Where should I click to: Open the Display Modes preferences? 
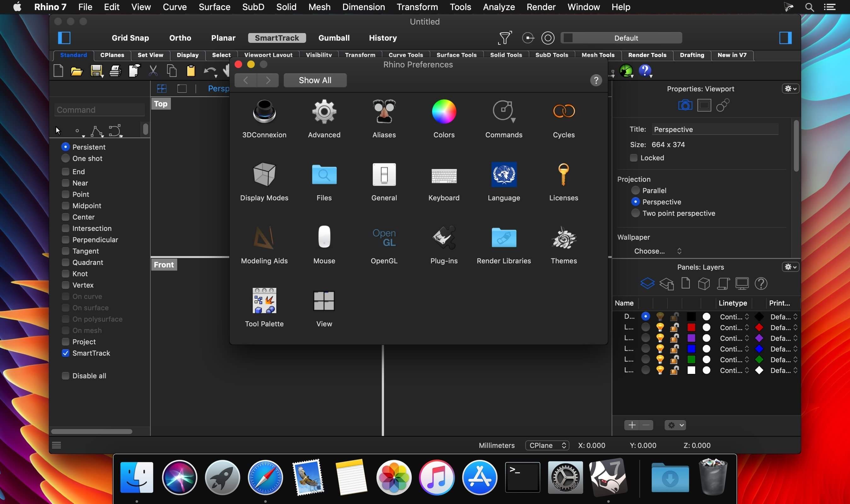[x=264, y=182]
